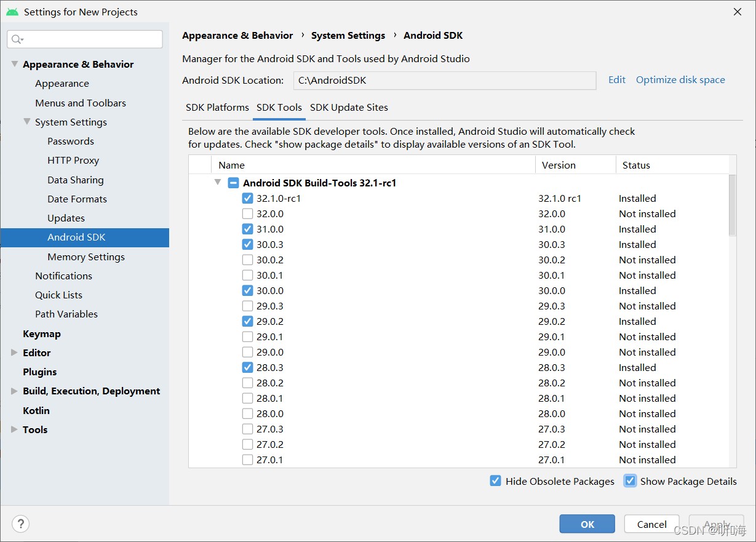Open the SDK Update Sites tab
756x542 pixels.
[x=349, y=107]
